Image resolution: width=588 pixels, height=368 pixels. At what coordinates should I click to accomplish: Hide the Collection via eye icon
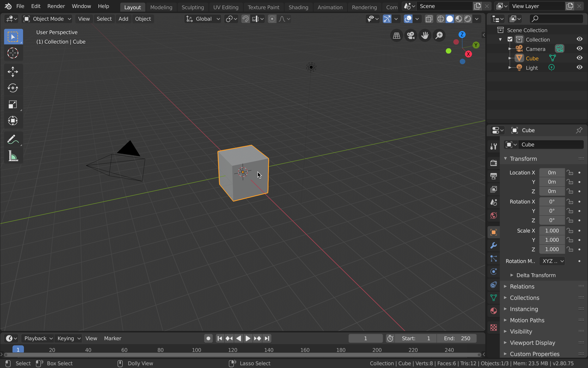click(579, 39)
